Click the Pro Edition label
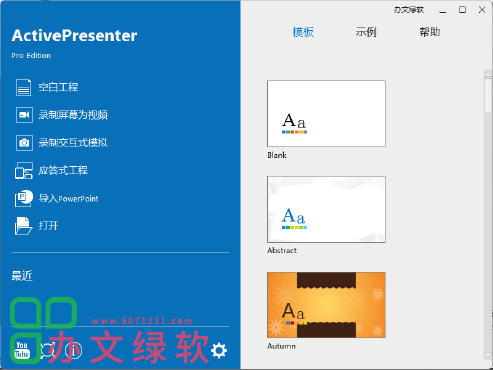Screen dimensions: 493x370 (x=31, y=56)
